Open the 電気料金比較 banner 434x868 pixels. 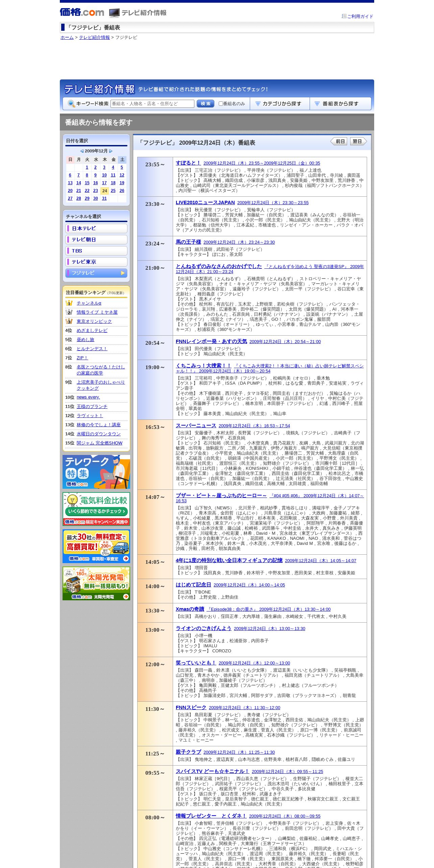[x=96, y=509]
